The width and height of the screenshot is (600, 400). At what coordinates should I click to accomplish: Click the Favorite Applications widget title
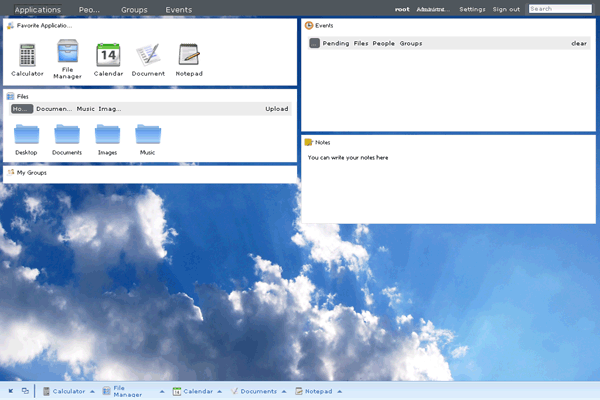coord(44,26)
